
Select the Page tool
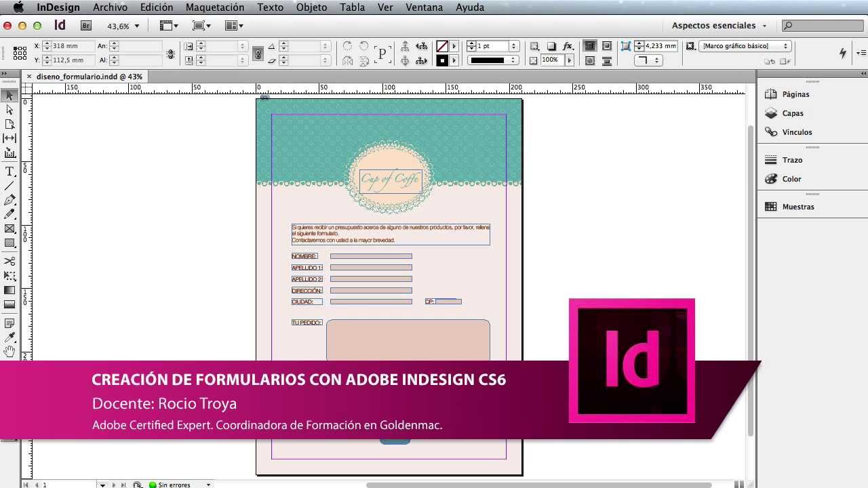coord(9,124)
